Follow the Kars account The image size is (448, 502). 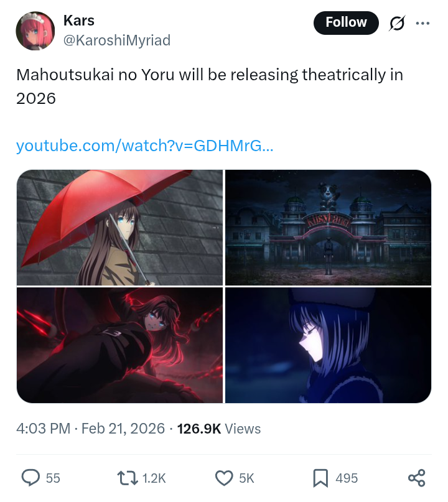click(346, 23)
